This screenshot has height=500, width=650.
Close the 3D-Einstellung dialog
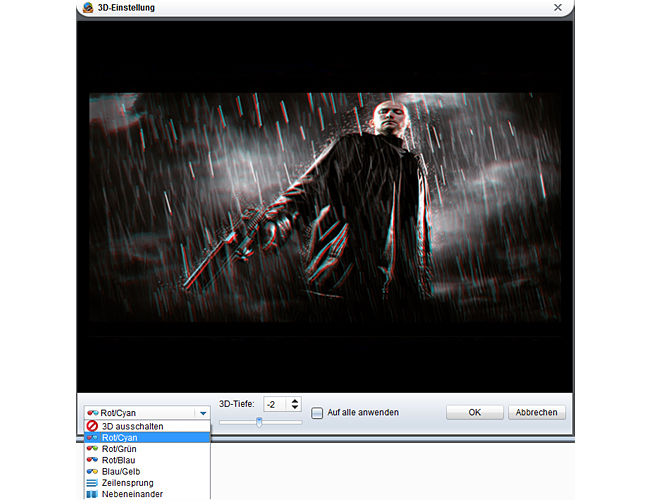point(558,7)
